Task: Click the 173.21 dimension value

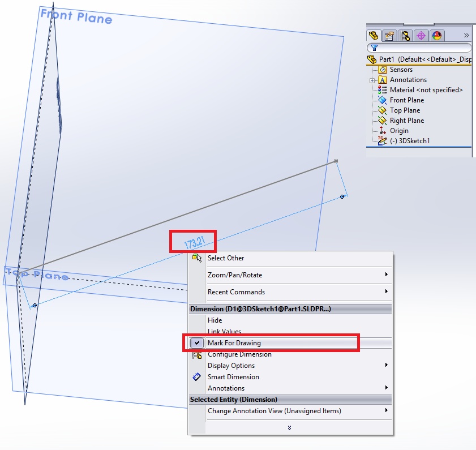Action: [195, 242]
